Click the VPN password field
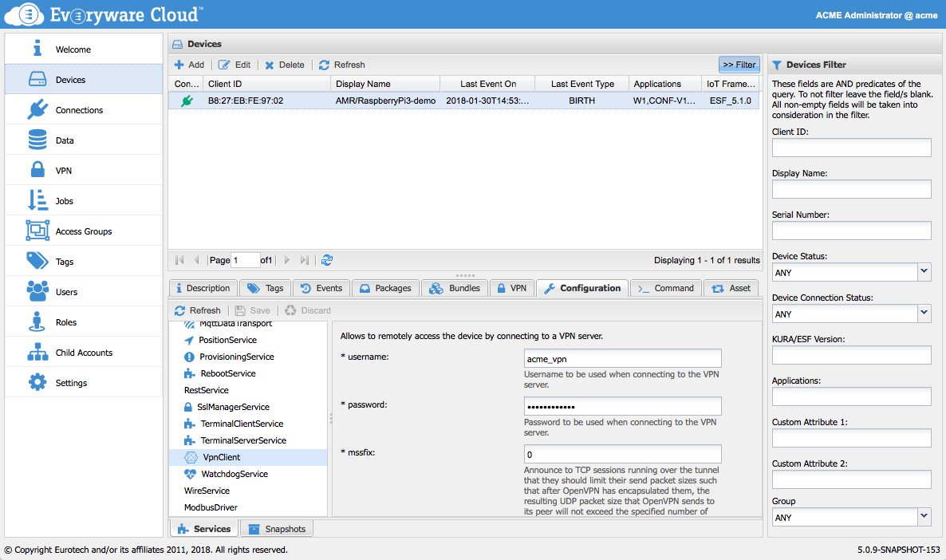 [623, 406]
